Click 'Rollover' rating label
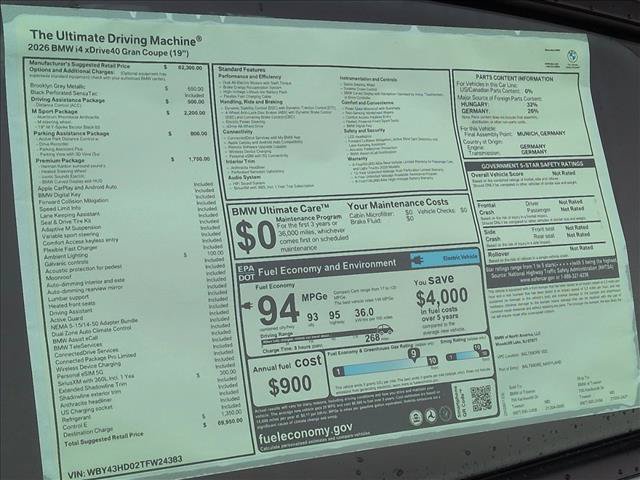This screenshot has width=640, height=480. (x=498, y=253)
